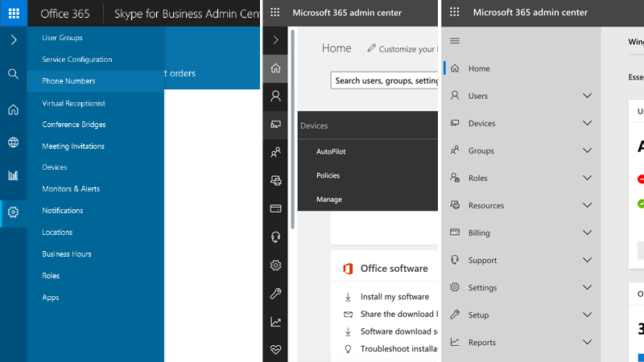This screenshot has width=644, height=362.
Task: Open Service Configuration menu entry
Action: (77, 60)
